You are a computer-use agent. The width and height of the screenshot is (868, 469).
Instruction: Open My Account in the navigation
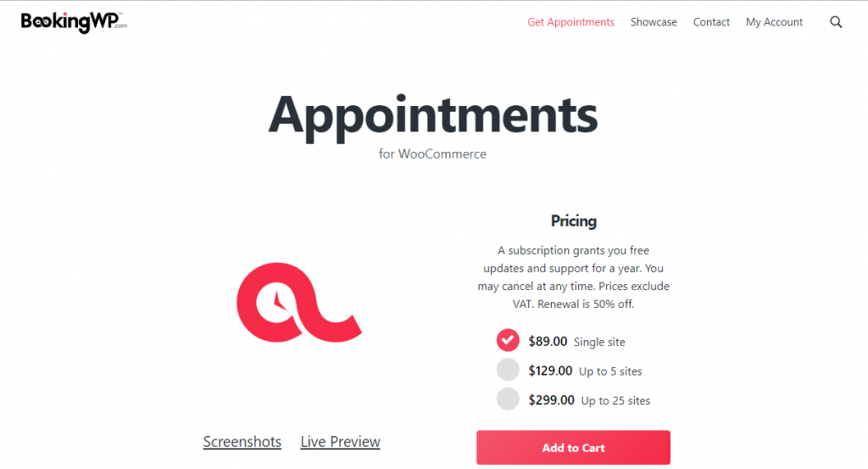[774, 23]
